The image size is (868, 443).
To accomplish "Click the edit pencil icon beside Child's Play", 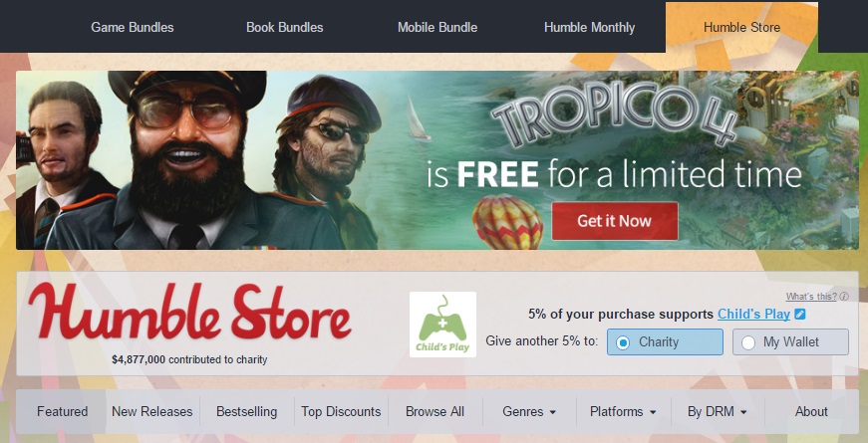I will pyautogui.click(x=800, y=315).
